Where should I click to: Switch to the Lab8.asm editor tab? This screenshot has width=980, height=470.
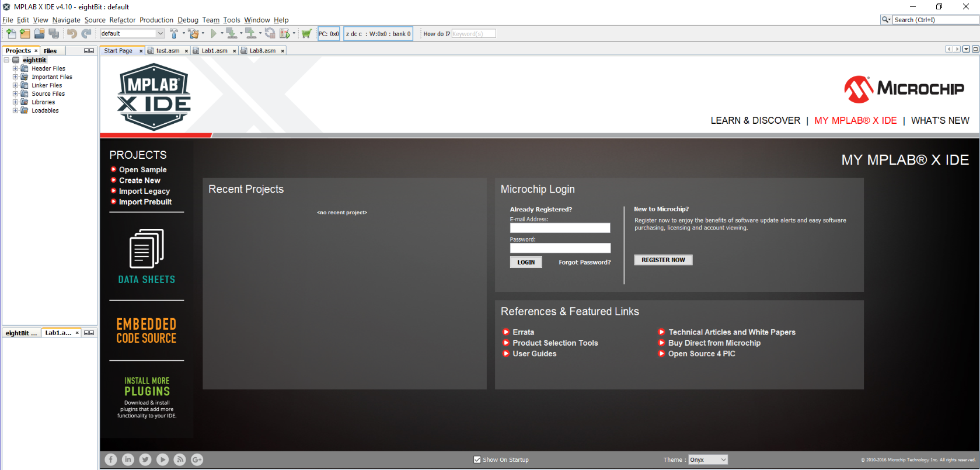click(x=262, y=51)
